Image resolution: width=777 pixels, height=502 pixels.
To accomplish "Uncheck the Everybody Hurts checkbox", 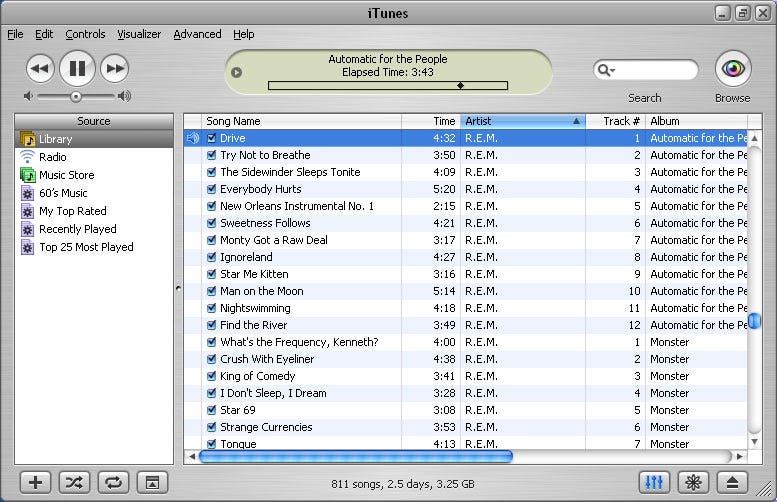I will tap(212, 189).
